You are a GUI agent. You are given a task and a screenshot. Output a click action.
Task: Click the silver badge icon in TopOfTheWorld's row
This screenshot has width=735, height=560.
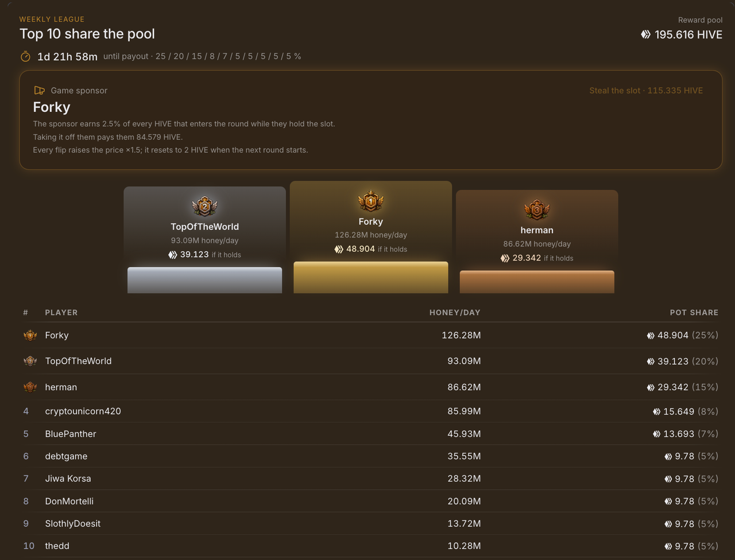(30, 361)
